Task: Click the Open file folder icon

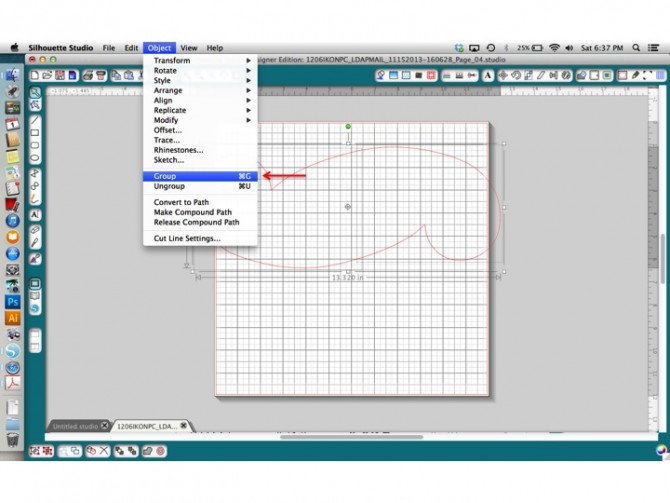Action: click(x=47, y=76)
